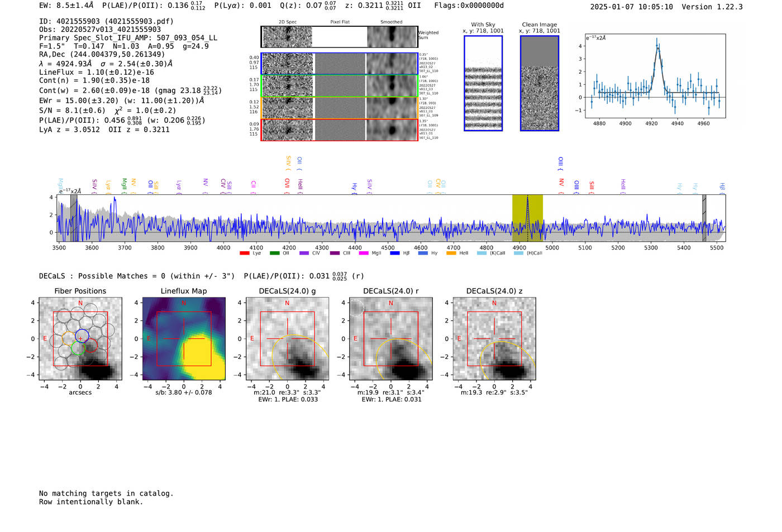The height and width of the screenshot is (532, 782).
Task: Click the "Primary Spec_Slot_IFU_AMP: 507_093_054_LL" line
Action: [x=128, y=38]
